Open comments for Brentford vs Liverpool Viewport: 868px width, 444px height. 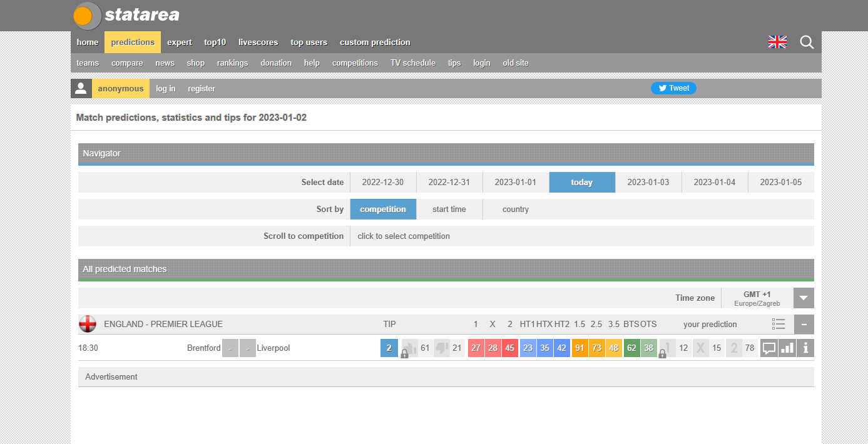pos(769,348)
